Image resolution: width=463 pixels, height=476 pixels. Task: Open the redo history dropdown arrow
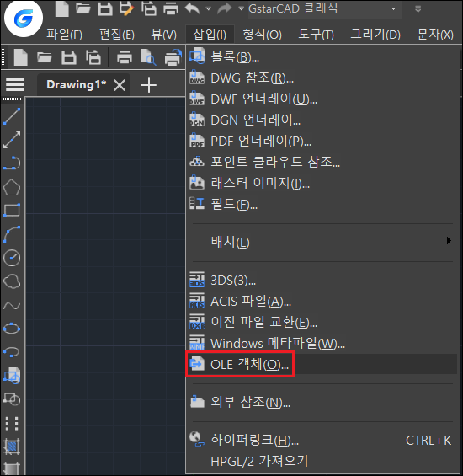pyautogui.click(x=242, y=8)
